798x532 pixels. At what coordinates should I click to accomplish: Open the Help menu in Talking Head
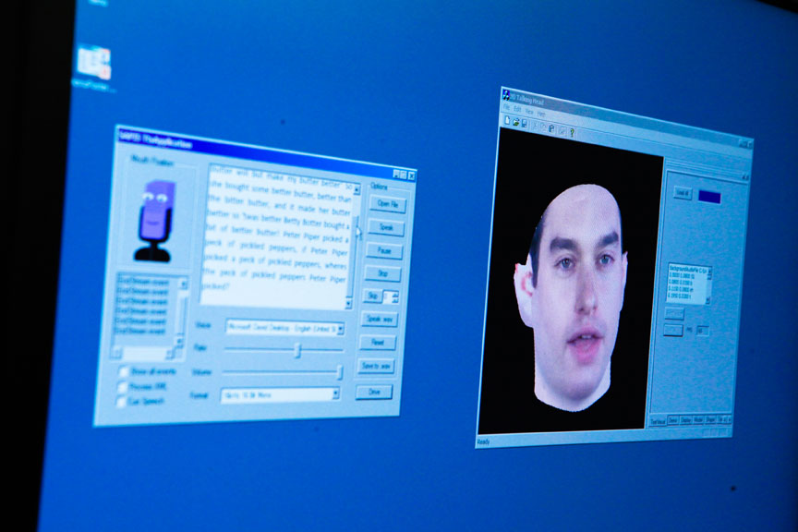[541, 113]
